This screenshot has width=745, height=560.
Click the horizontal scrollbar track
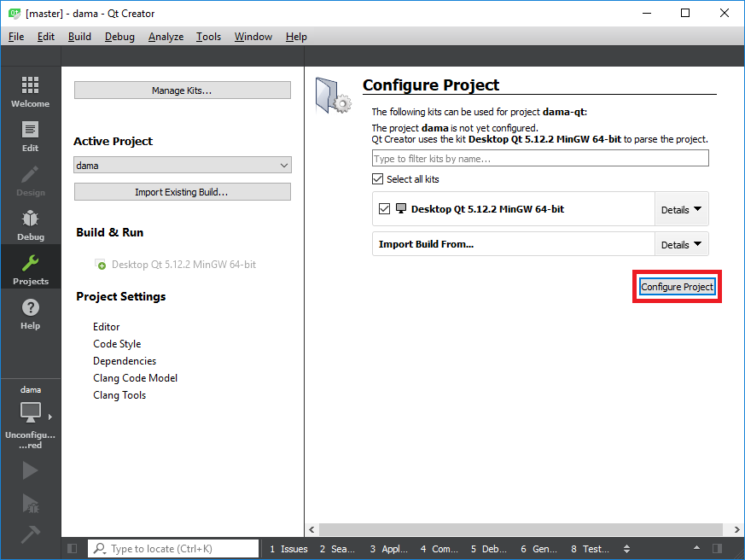521,529
